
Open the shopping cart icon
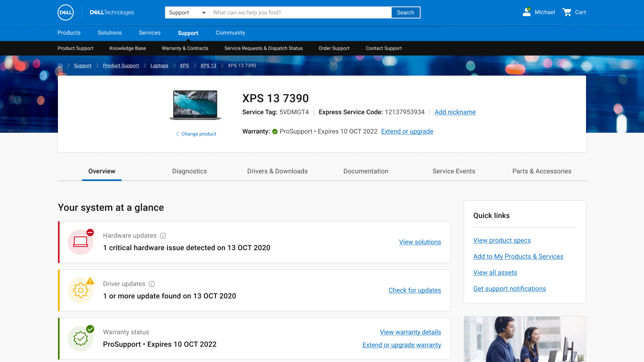[567, 12]
